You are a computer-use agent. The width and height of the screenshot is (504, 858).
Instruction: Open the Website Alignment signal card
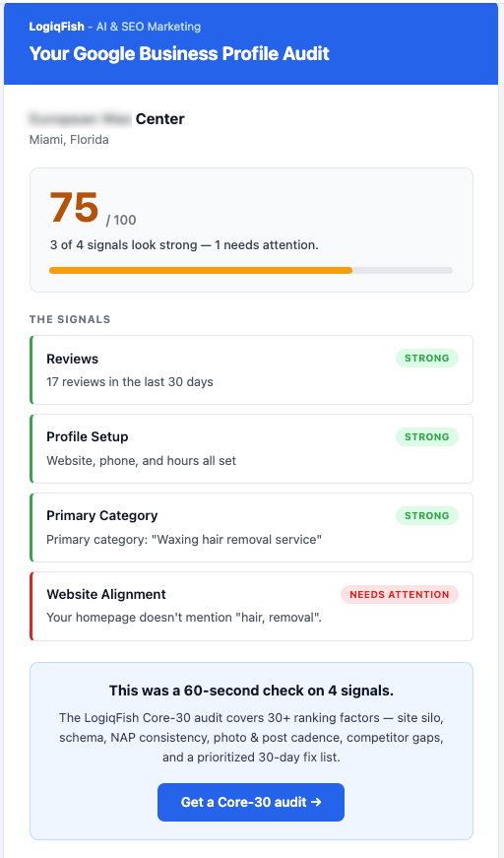(251, 606)
